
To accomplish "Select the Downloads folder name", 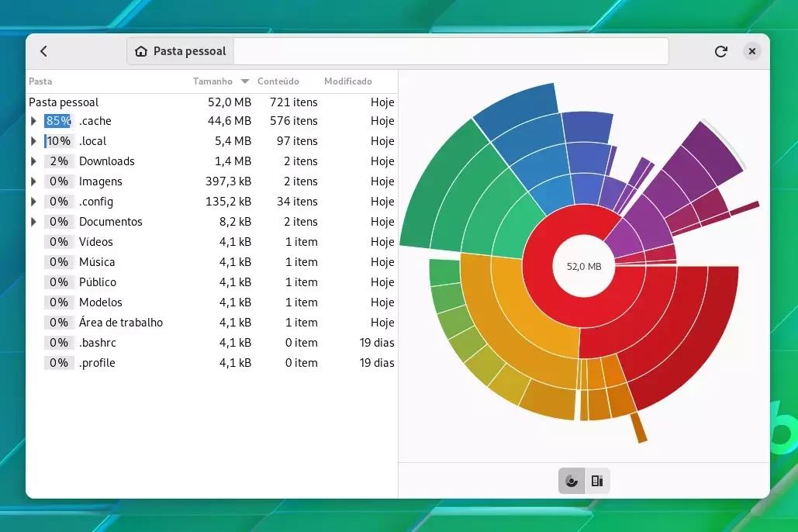I will [x=107, y=161].
